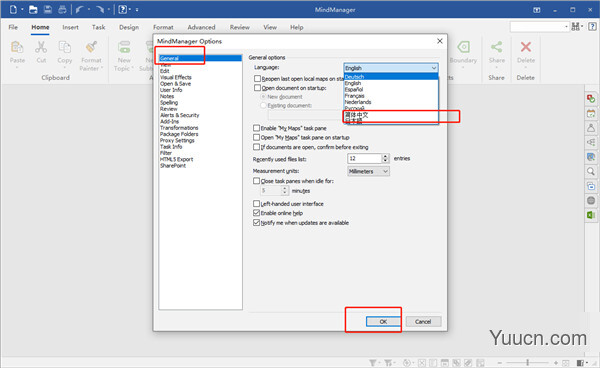Click the Share icon in ribbon
Image resolution: width=600 pixels, height=368 pixels.
pyautogui.click(x=497, y=47)
